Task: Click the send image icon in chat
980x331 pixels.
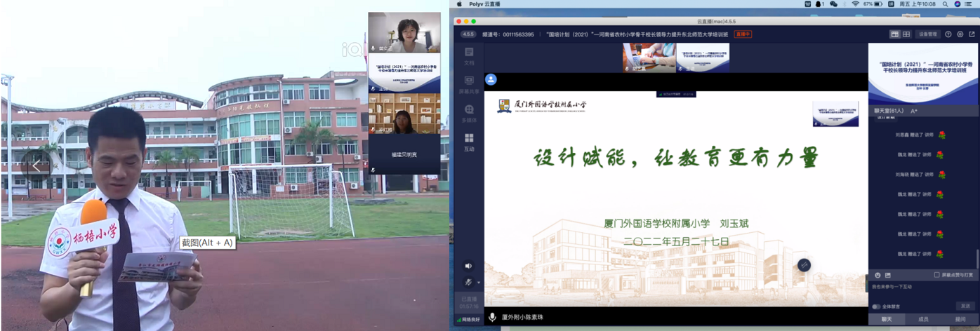Action: [x=888, y=275]
